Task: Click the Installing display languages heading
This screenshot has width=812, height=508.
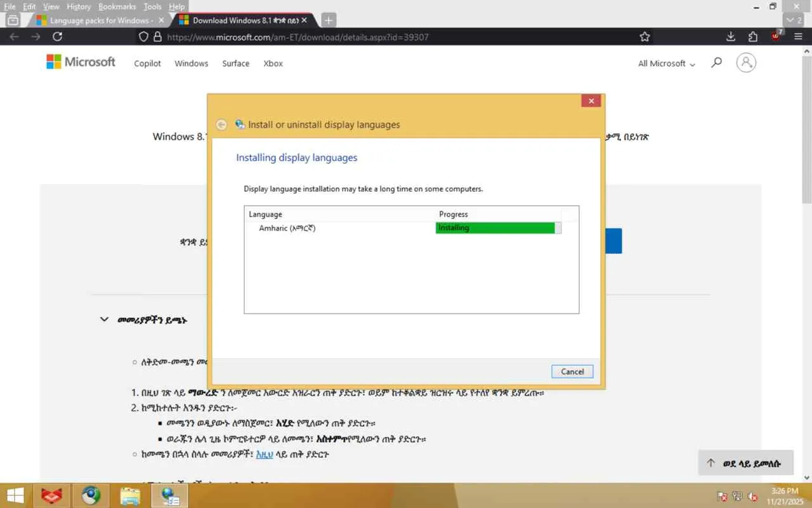Action: [x=296, y=157]
